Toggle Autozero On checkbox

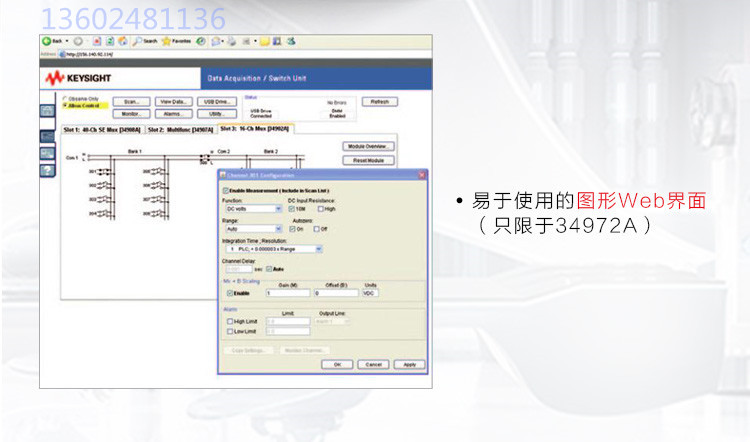pos(292,229)
